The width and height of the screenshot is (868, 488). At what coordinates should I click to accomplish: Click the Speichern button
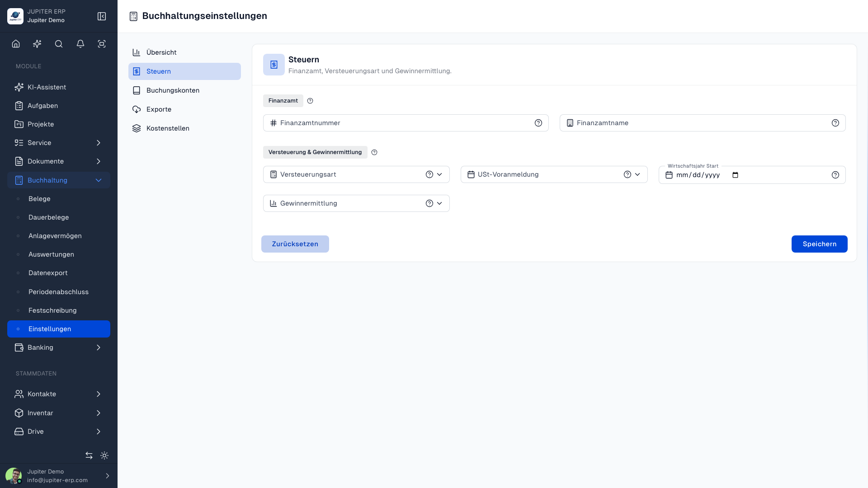(x=819, y=244)
